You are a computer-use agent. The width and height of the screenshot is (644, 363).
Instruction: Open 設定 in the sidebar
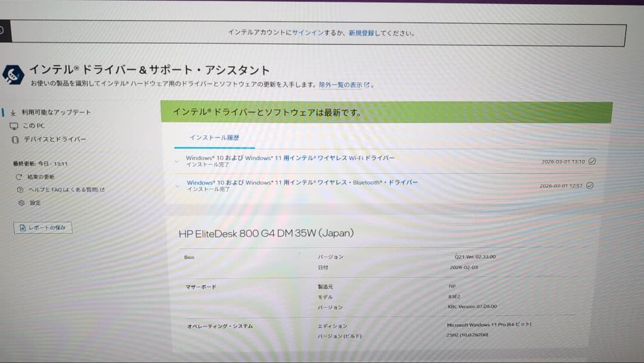click(35, 202)
